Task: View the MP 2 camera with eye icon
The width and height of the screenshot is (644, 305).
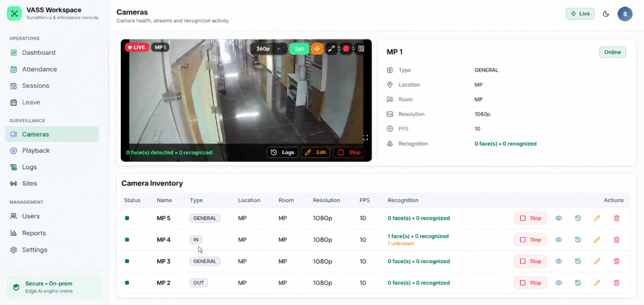Action: point(558,282)
